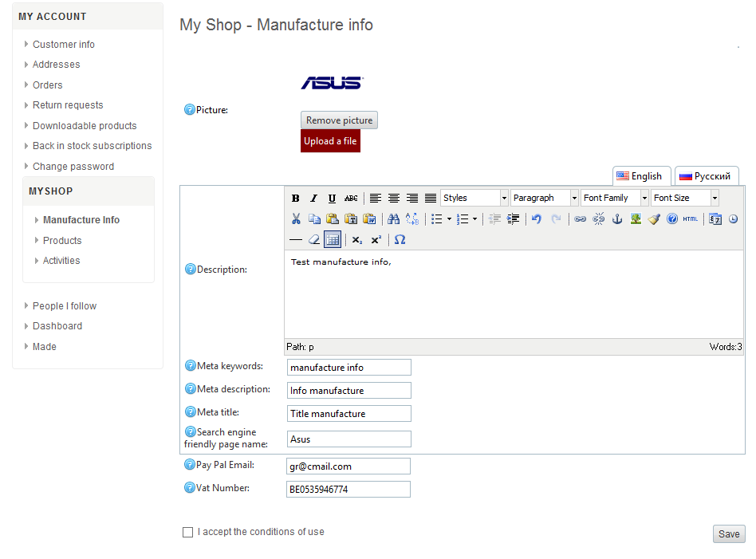Click the help icon beside Picture
Image resolution: width=756 pixels, height=559 pixels.
click(190, 109)
